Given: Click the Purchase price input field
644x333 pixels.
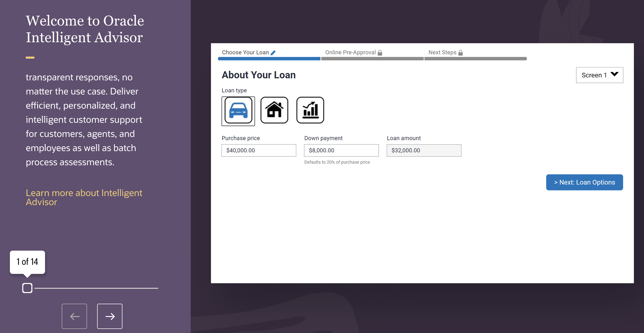Looking at the screenshot, I should [259, 150].
